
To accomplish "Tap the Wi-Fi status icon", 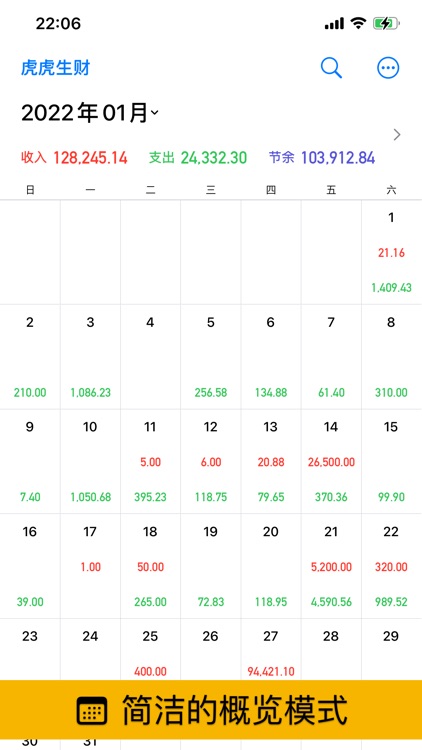I will tap(358, 23).
